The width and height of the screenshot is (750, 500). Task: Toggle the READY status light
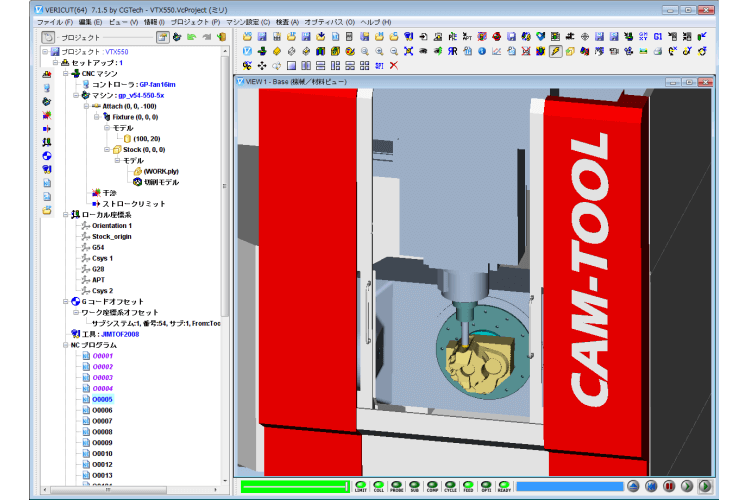(x=504, y=486)
